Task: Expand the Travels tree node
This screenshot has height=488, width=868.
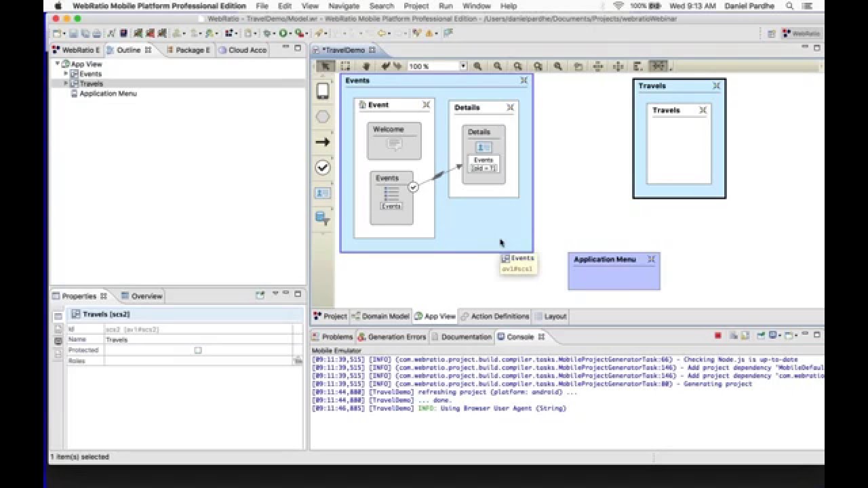Action: tap(66, 83)
